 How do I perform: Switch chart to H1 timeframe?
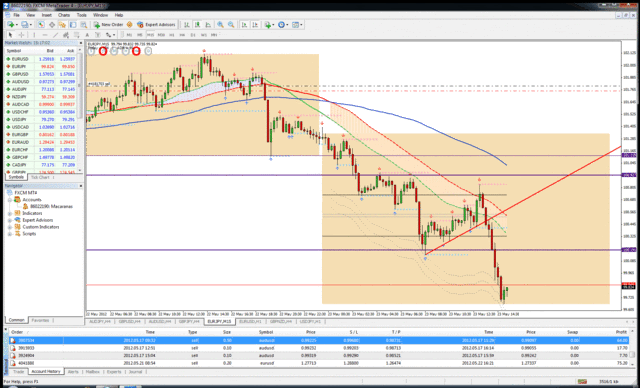tap(172, 35)
